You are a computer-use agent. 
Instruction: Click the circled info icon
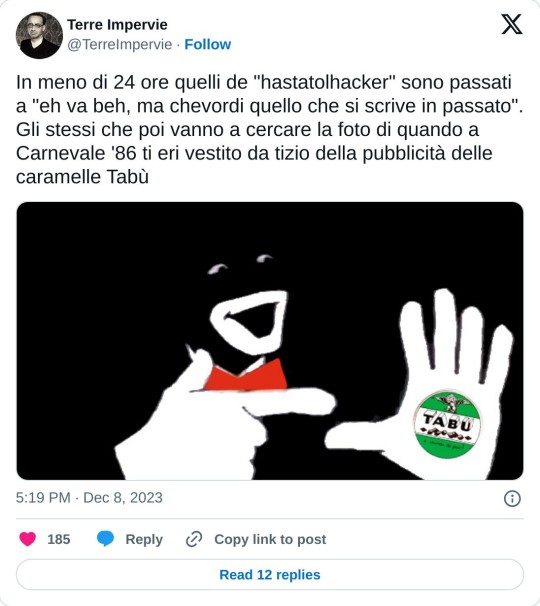coord(512,498)
